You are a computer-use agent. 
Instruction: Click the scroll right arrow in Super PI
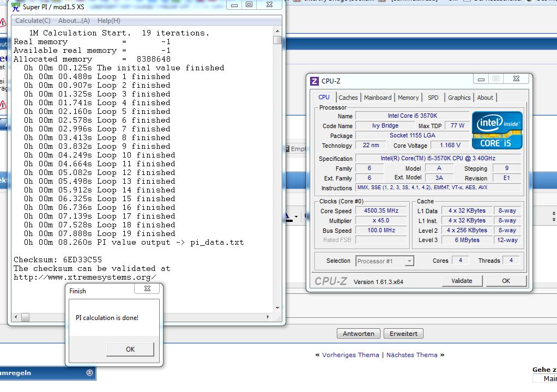pyautogui.click(x=268, y=317)
